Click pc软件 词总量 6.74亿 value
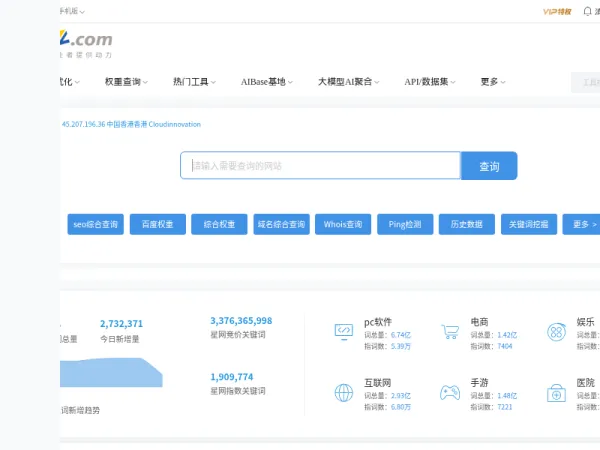Viewport: 600px width, 450px height. point(401,335)
